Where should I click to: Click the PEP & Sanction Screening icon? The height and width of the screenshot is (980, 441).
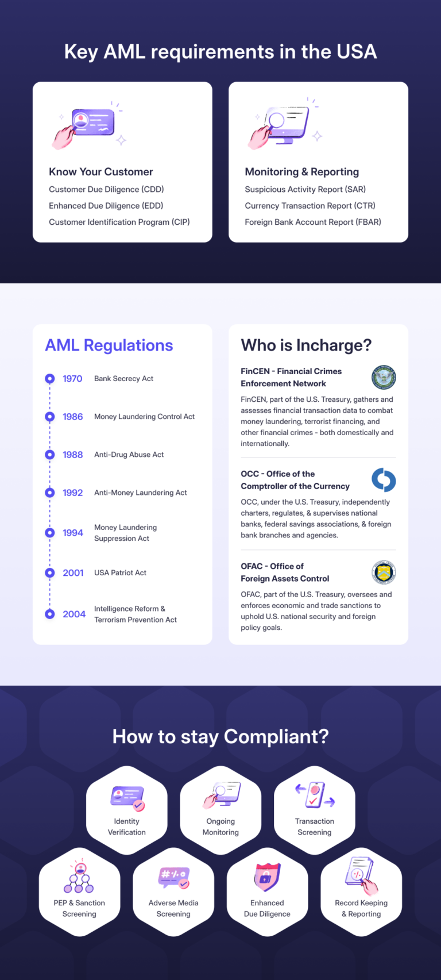[79, 877]
